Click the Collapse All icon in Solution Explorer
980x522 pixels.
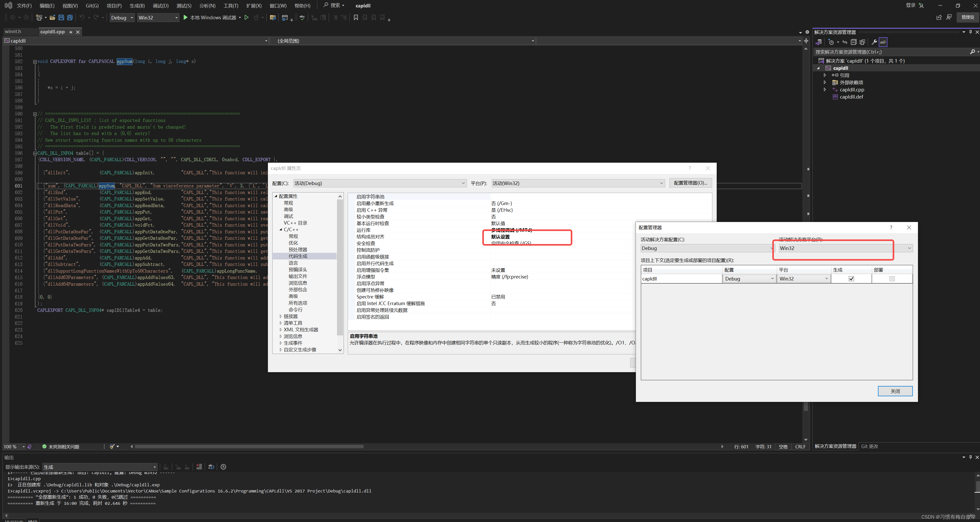(854, 42)
